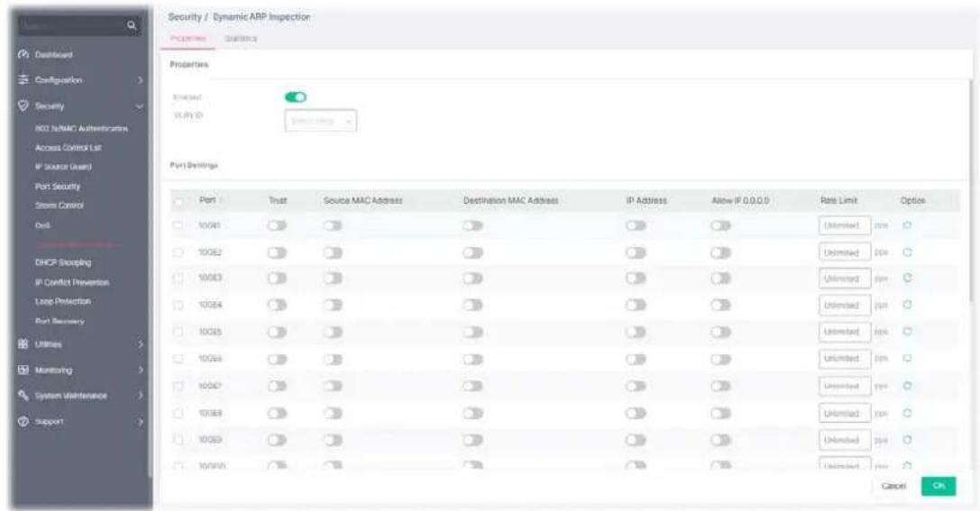Click the reset option icon for 10GE1
The width and height of the screenshot is (980, 511).
click(x=908, y=225)
